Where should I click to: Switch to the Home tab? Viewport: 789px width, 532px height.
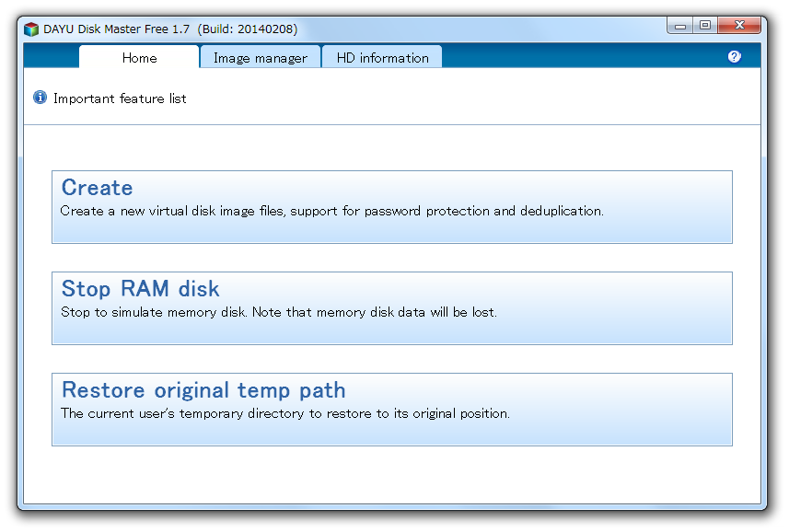point(139,57)
